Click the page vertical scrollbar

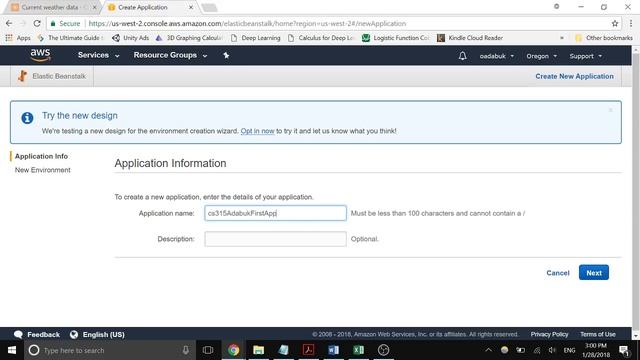tap(636, 192)
